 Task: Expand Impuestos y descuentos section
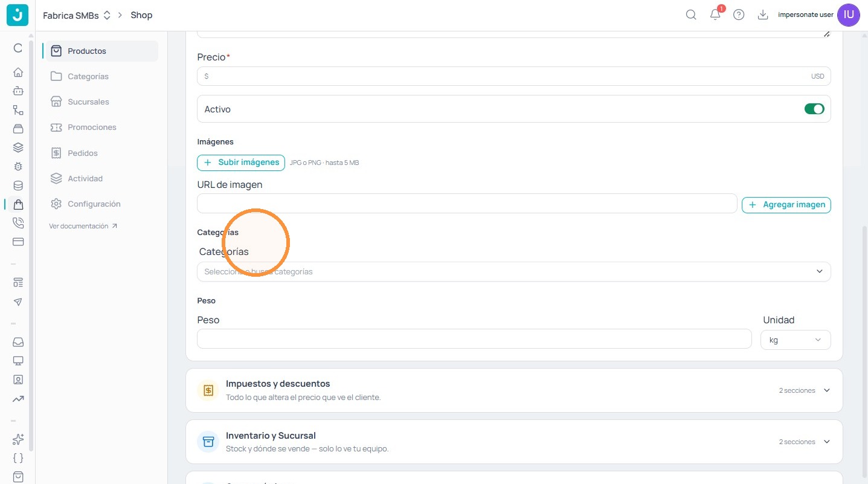click(x=514, y=390)
